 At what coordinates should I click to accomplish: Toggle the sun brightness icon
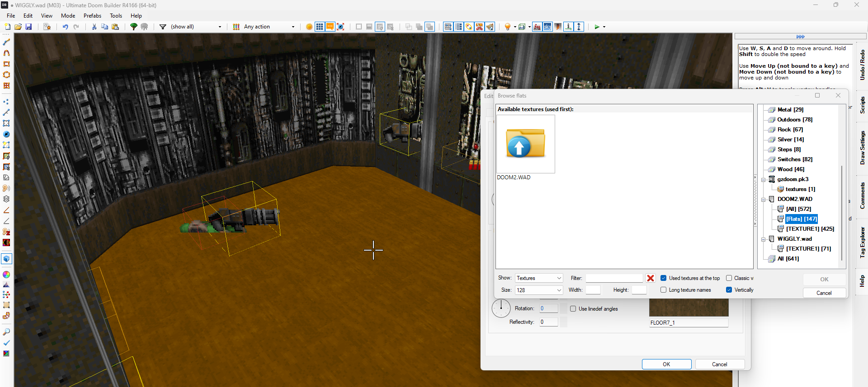[309, 27]
